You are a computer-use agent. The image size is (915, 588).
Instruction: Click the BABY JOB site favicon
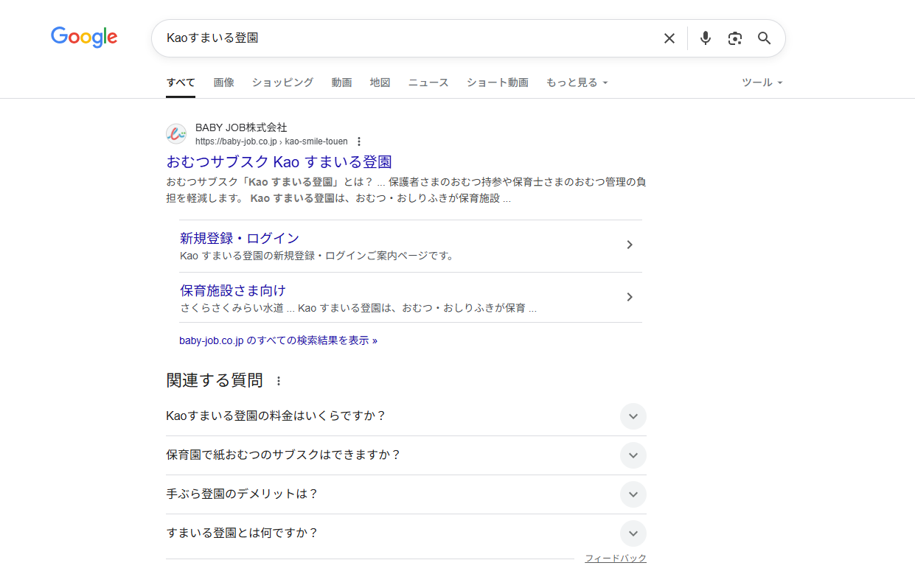pyautogui.click(x=176, y=134)
